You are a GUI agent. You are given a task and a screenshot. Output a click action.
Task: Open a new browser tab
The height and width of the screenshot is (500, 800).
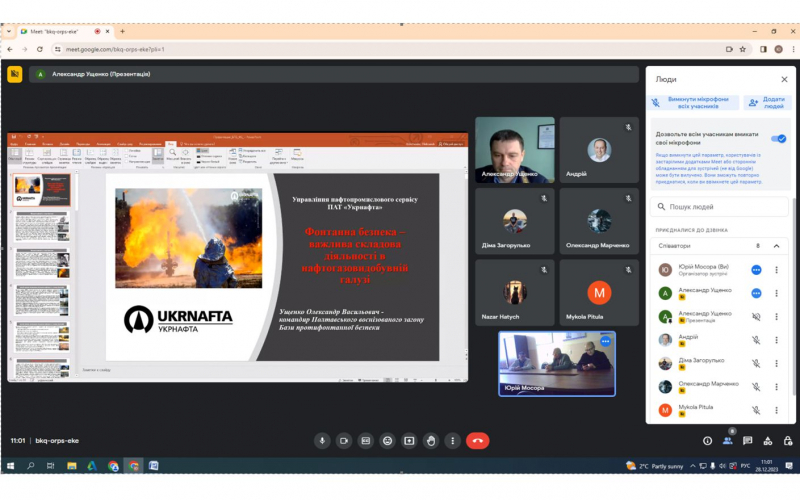[122, 31]
